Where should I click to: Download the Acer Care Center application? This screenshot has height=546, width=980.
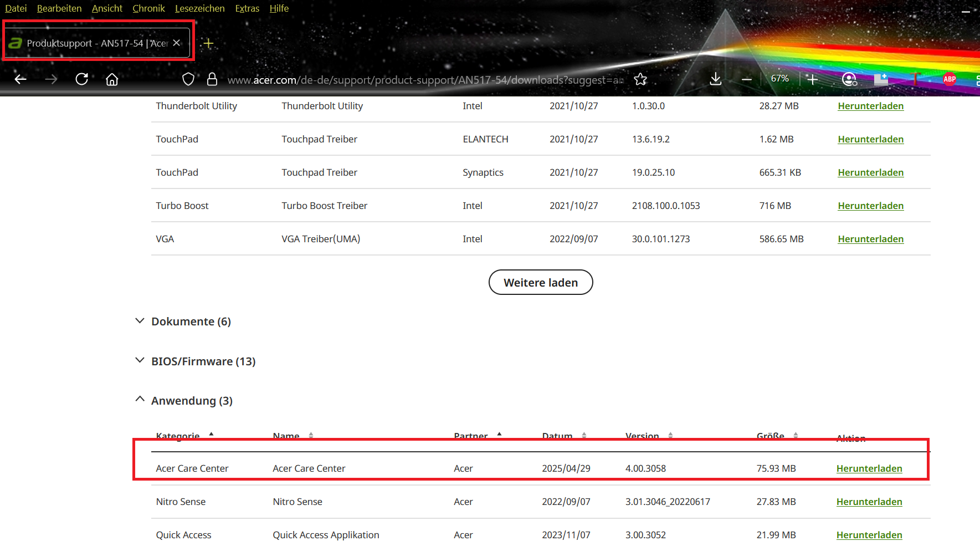869,468
